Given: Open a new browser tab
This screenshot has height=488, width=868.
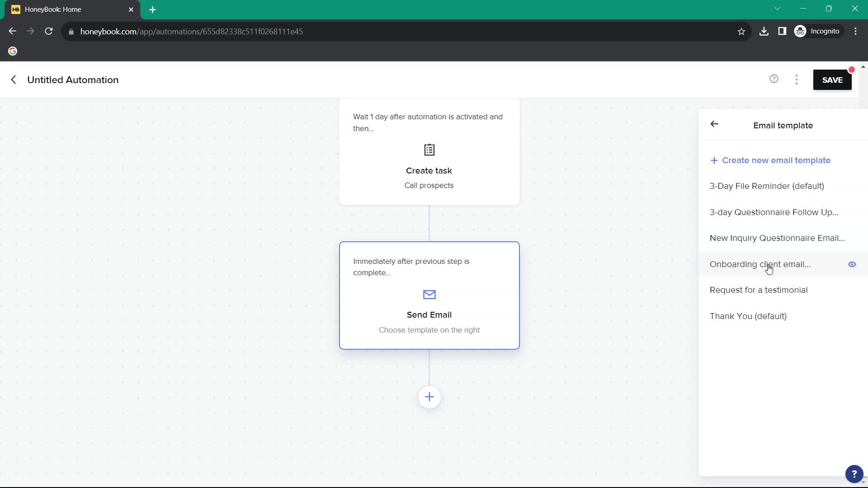Looking at the screenshot, I should coord(152,9).
